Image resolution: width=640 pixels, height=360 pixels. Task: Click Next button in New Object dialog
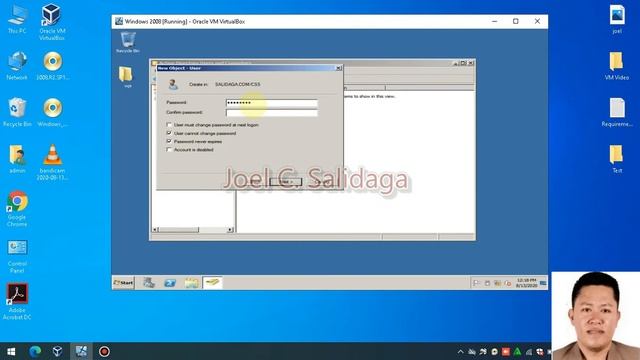[x=286, y=182]
